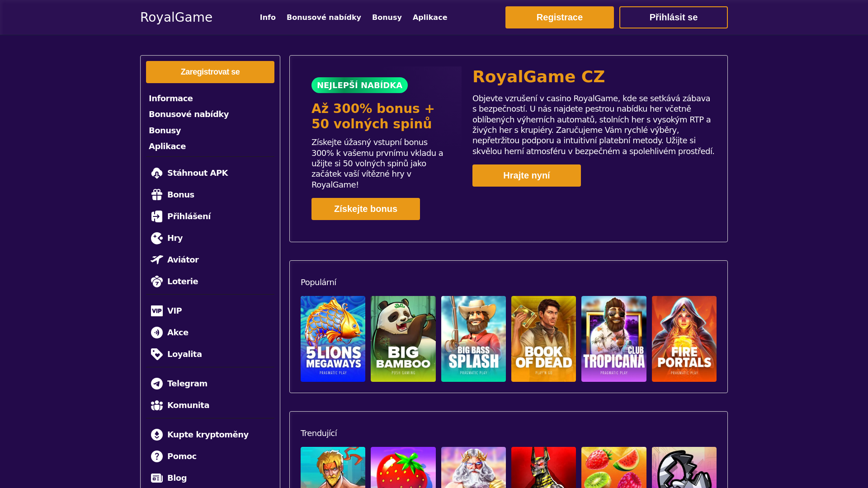
Task: Open Aplikace in the top navigation
Action: coord(430,17)
